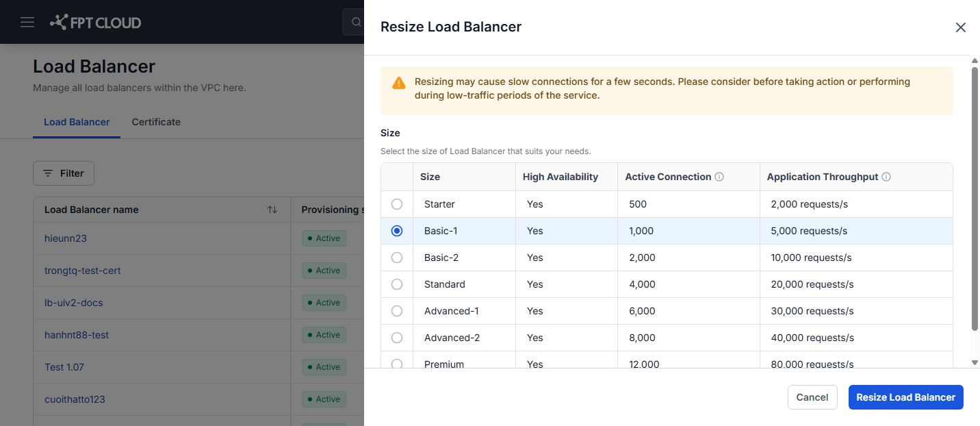980x426 pixels.
Task: Close the Resize Load Balancer panel
Action: [x=961, y=27]
